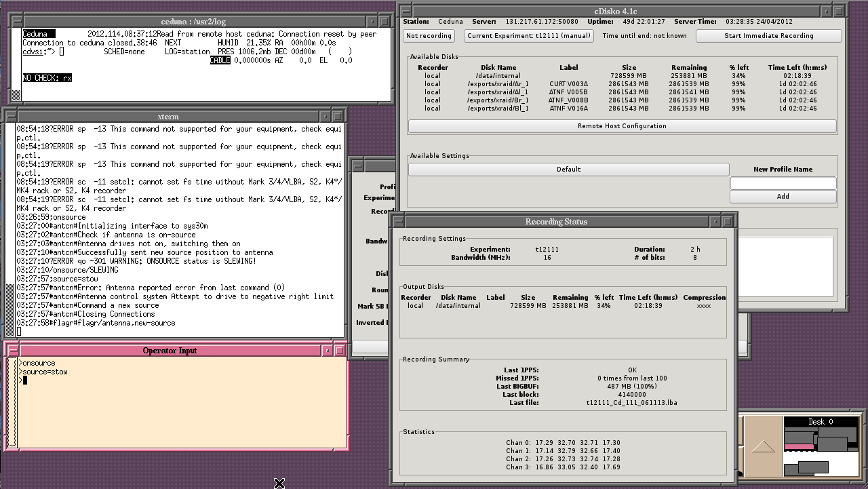Click the cDisko 4.1c title bar
The height and width of the screenshot is (489, 868).
(x=615, y=11)
